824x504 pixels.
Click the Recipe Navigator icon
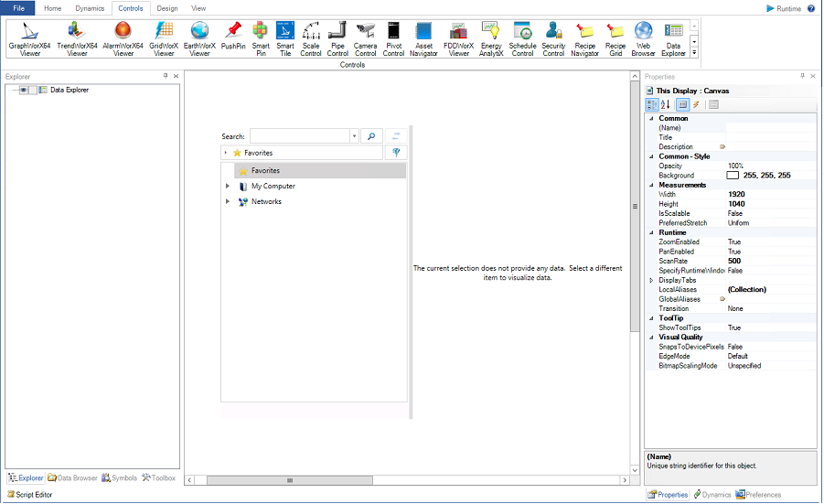pyautogui.click(x=584, y=38)
